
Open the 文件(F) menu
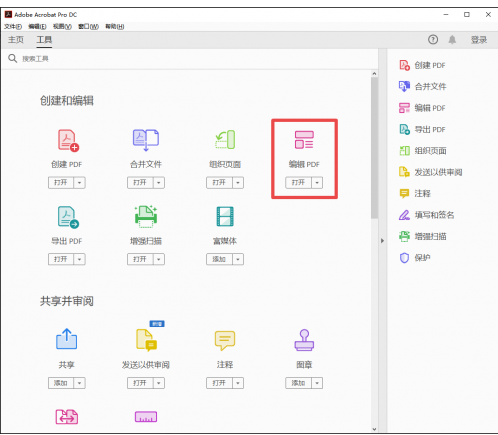(x=13, y=26)
